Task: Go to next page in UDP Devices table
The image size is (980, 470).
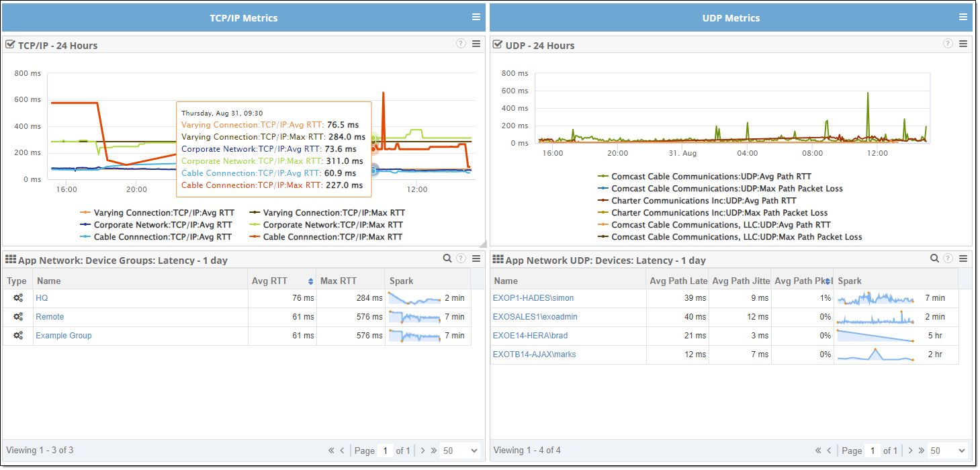Action: [910, 451]
